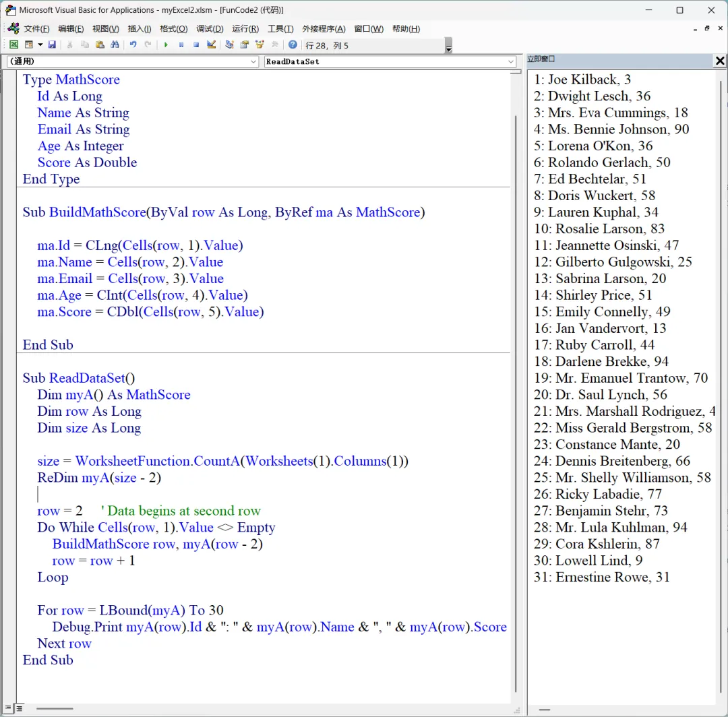This screenshot has height=717, width=728.
Task: Restore the FunCode2 code child window
Action: pyautogui.click(x=707, y=28)
